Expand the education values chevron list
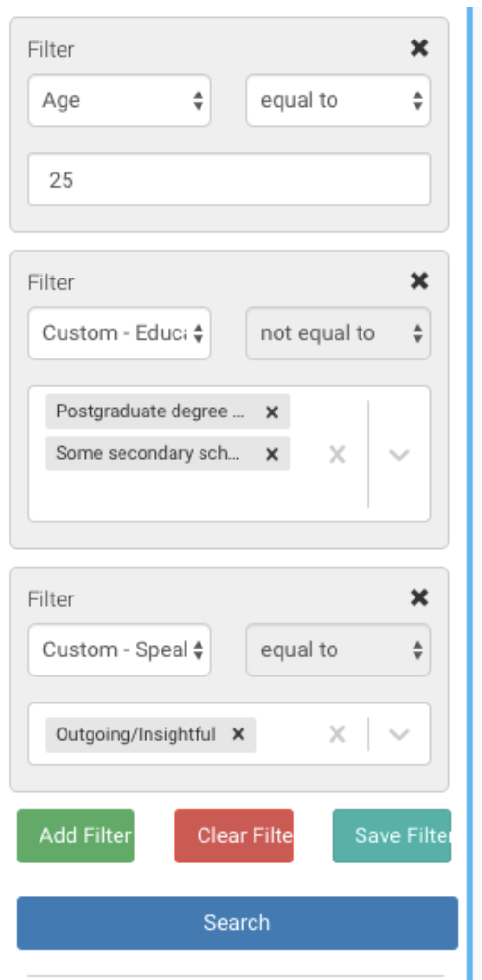The width and height of the screenshot is (482, 980). click(x=399, y=455)
